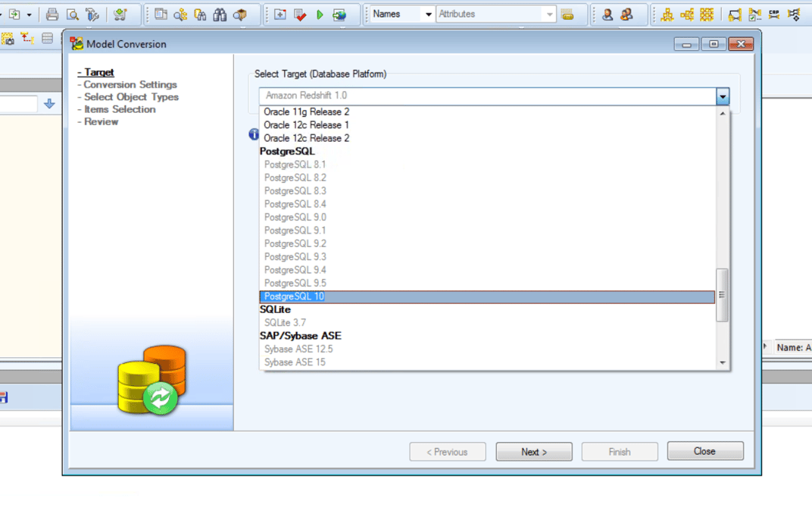812x514 pixels.
Task: Click the yellow tag icon beside Attributes
Action: click(567, 14)
